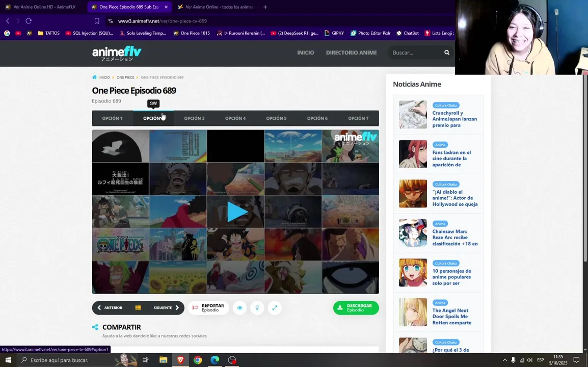Image resolution: width=588 pixels, height=367 pixels.
Task: Open Task View on taskbar
Action: click(x=146, y=360)
